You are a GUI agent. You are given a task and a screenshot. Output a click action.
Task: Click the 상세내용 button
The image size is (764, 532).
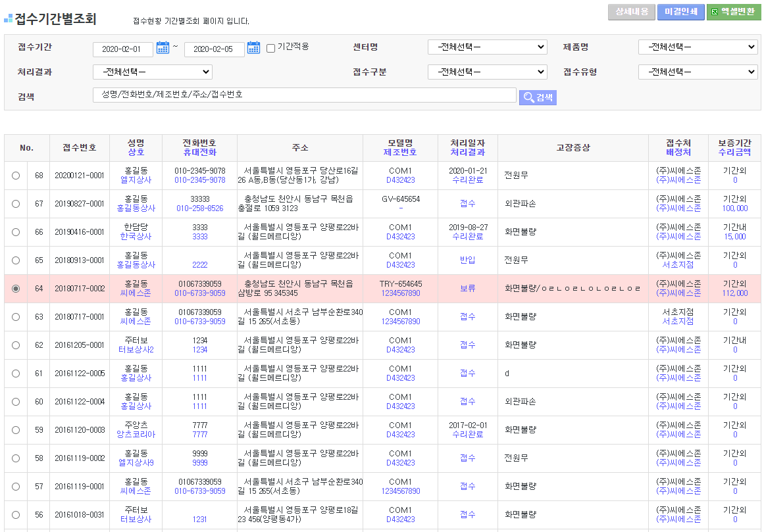click(631, 12)
